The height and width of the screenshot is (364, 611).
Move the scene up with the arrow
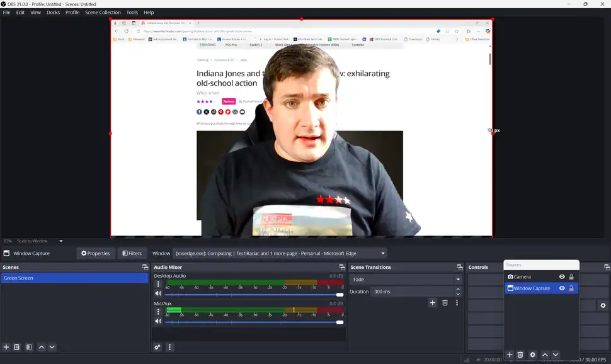pos(42,347)
